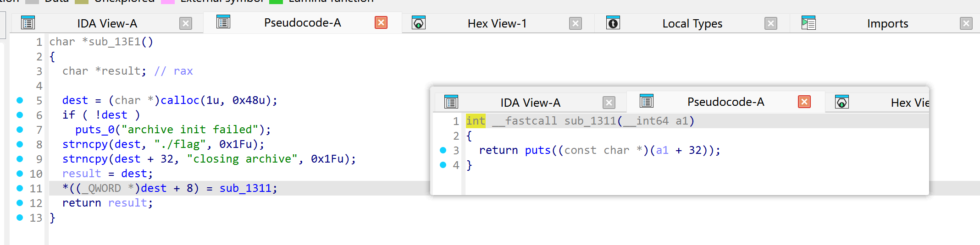This screenshot has width=980, height=245.
Task: Select the highlighted int keyword
Action: click(476, 121)
